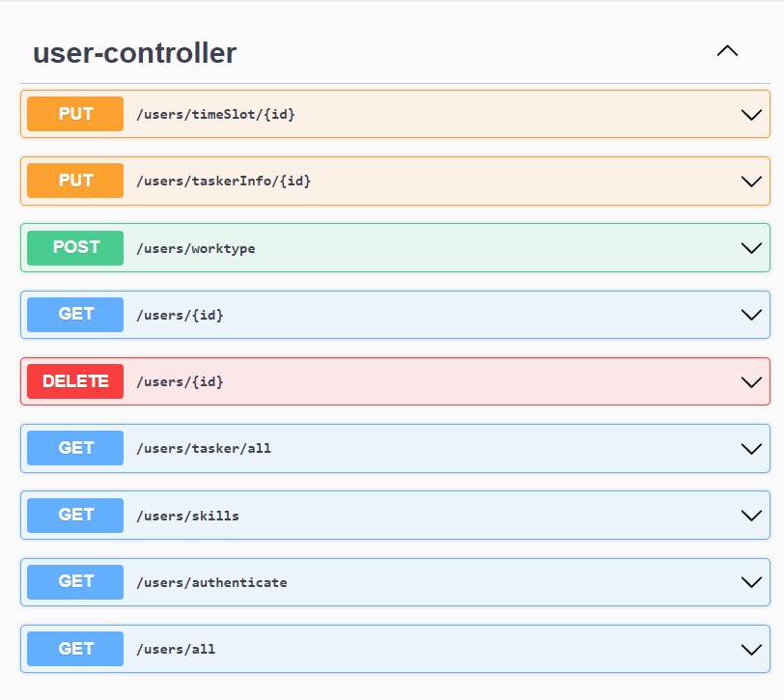
Task: Select the GET badge on /users/authenticate
Action: 74,581
